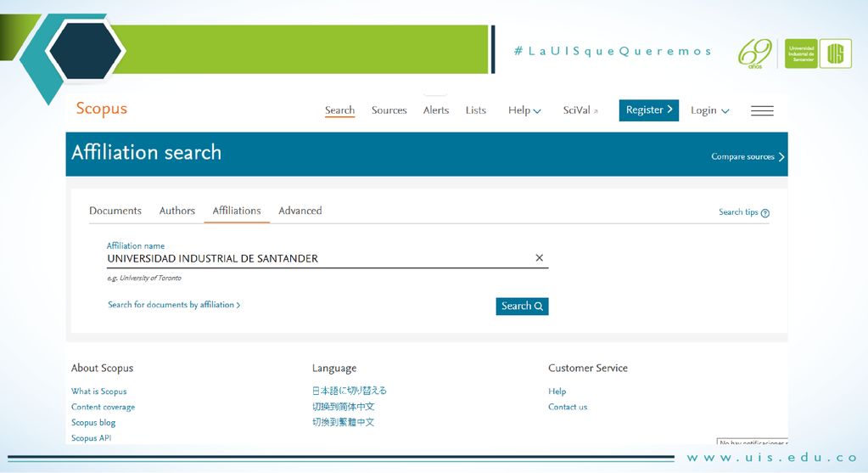The height and width of the screenshot is (473, 868).
Task: Open the Search tips link
Action: tap(738, 212)
